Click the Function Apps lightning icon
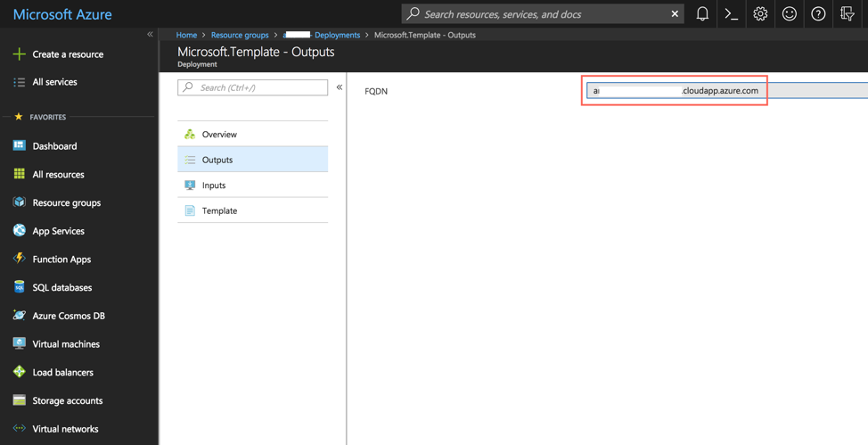This screenshot has width=868, height=445. point(20,259)
